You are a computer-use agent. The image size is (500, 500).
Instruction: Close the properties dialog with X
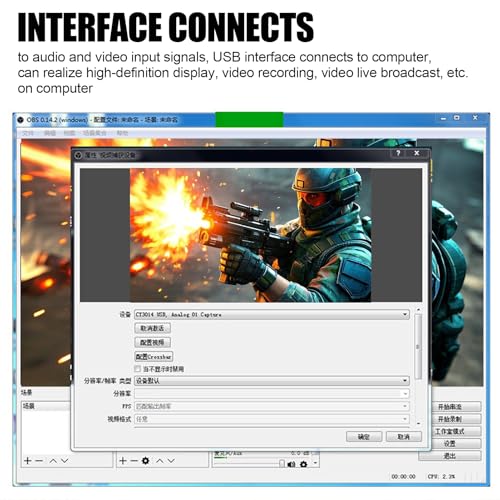click(417, 153)
